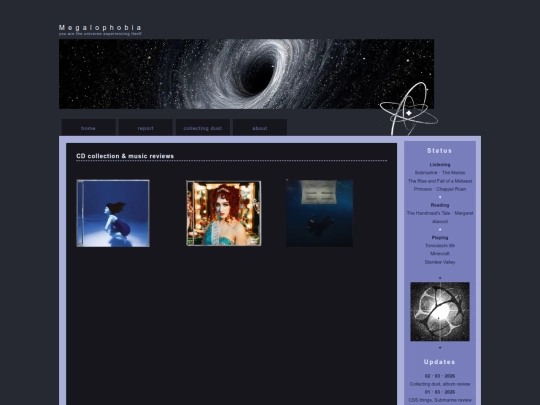Select 'Collecting dust, album review' update
This screenshot has width=540, height=405.
click(x=440, y=384)
